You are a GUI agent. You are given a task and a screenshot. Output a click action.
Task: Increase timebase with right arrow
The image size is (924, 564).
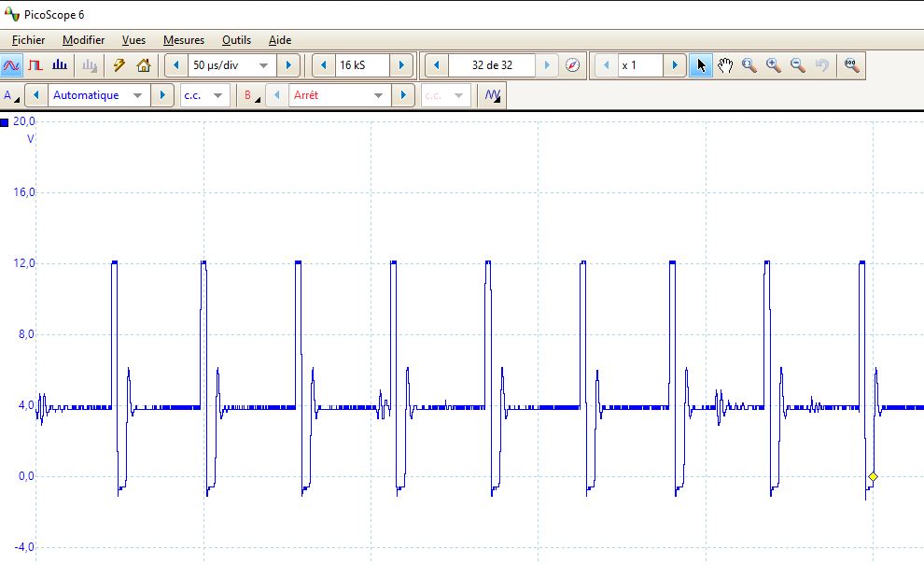288,64
